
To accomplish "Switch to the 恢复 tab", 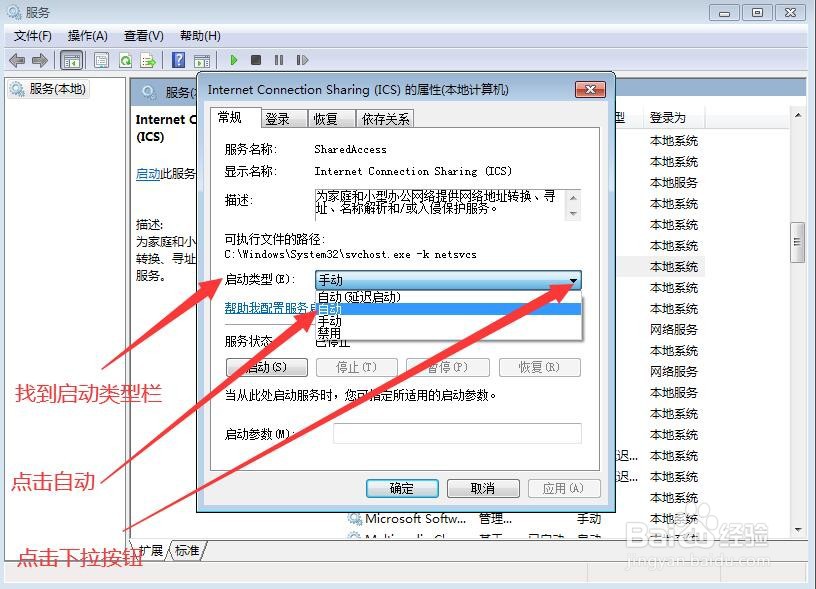I will 331,119.
